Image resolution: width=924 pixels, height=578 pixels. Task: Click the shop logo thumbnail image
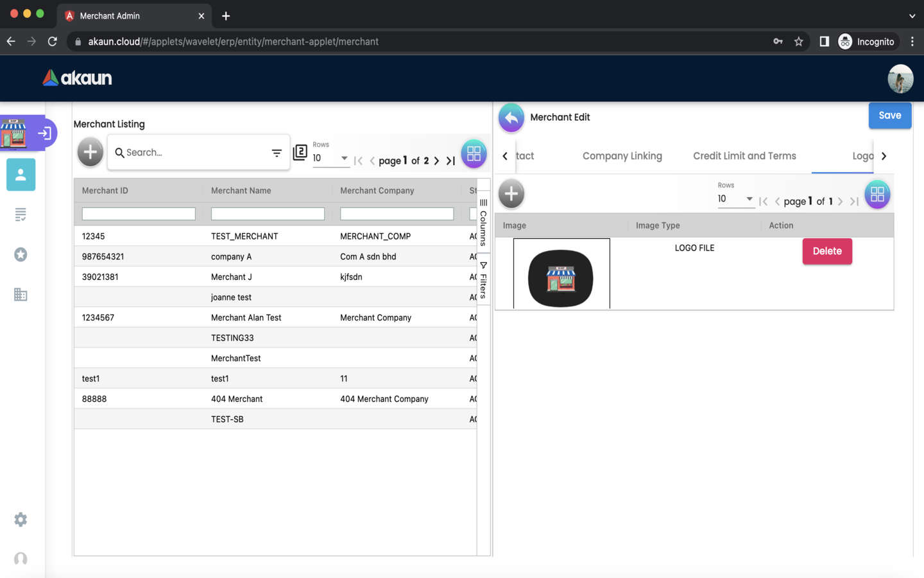pos(561,277)
